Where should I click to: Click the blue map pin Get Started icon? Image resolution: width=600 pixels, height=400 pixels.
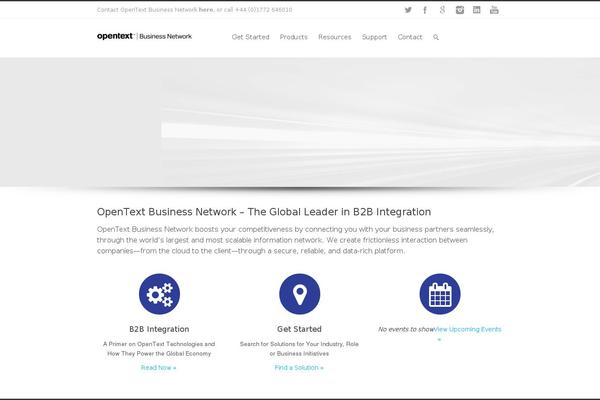(x=300, y=294)
